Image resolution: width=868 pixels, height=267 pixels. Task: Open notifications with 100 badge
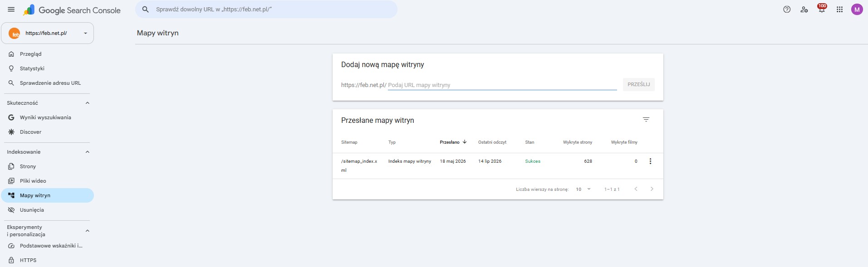click(x=822, y=9)
